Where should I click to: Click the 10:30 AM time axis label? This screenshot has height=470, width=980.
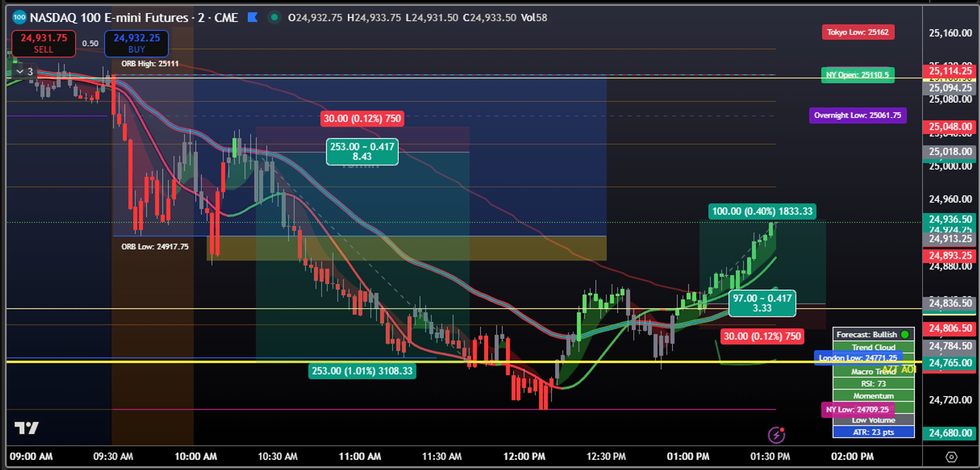pos(278,457)
